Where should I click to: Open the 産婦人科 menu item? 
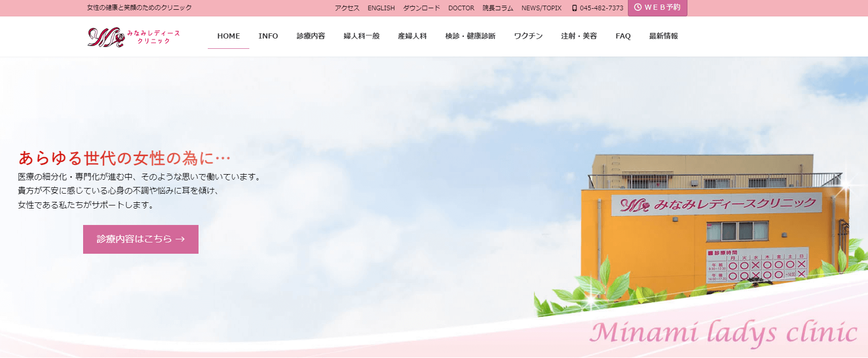[x=412, y=36]
